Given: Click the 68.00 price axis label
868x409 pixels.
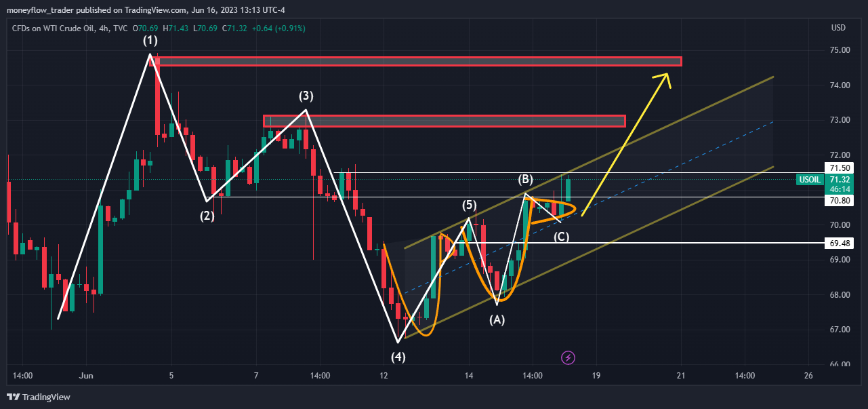Looking at the screenshot, I should (840, 294).
